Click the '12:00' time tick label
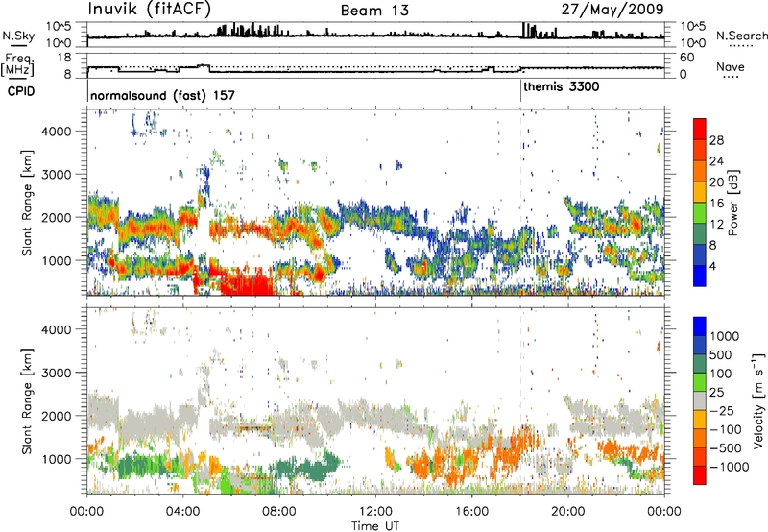Image resolution: width=768 pixels, height=532 pixels. [375, 512]
